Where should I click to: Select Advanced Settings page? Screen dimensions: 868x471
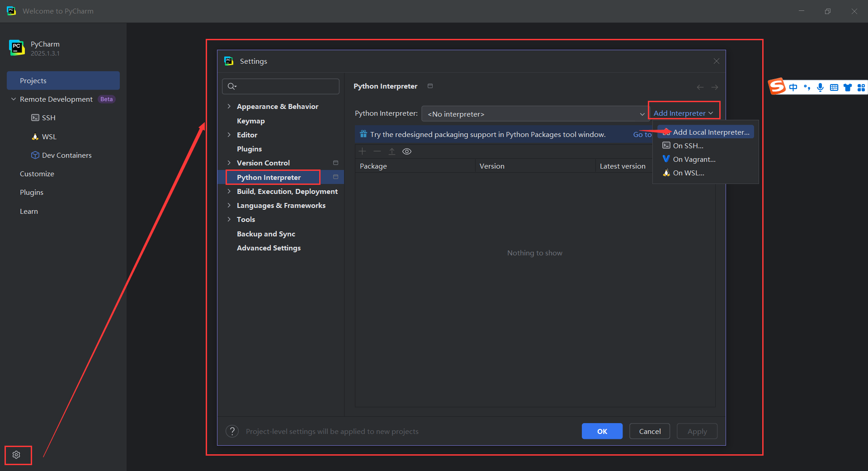click(x=269, y=248)
